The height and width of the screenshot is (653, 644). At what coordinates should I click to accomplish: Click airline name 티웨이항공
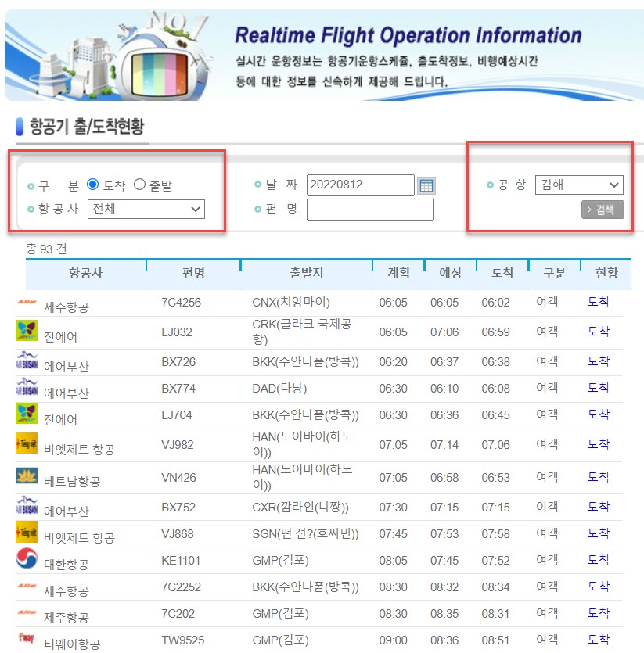coord(72,644)
